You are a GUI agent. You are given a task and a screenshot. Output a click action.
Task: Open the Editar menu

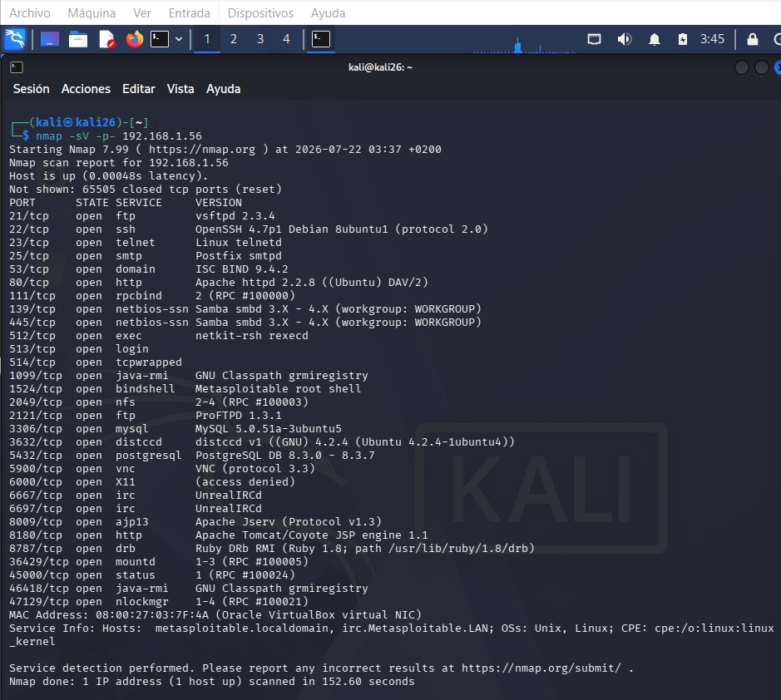coord(138,89)
